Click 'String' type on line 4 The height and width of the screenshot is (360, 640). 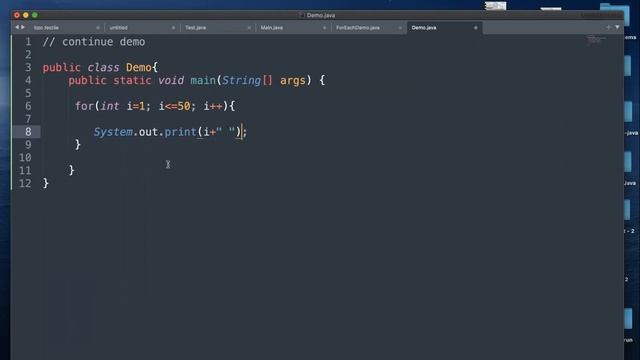(241, 80)
